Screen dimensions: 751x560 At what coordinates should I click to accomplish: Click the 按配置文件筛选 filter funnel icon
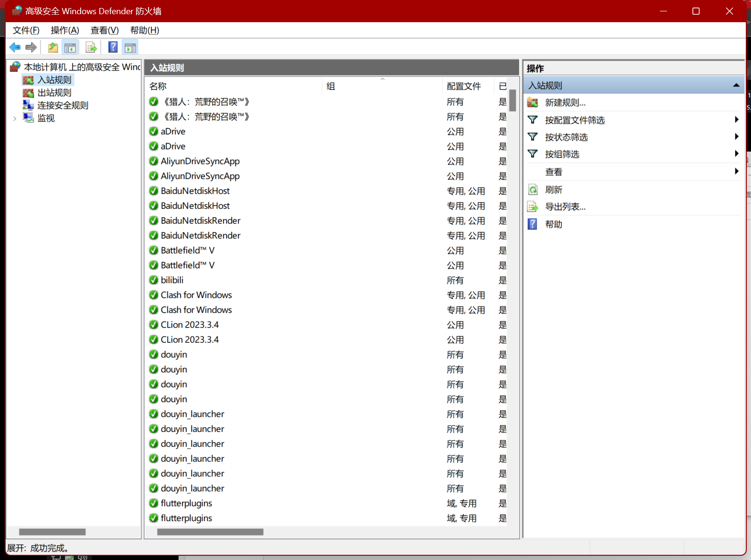coord(532,120)
